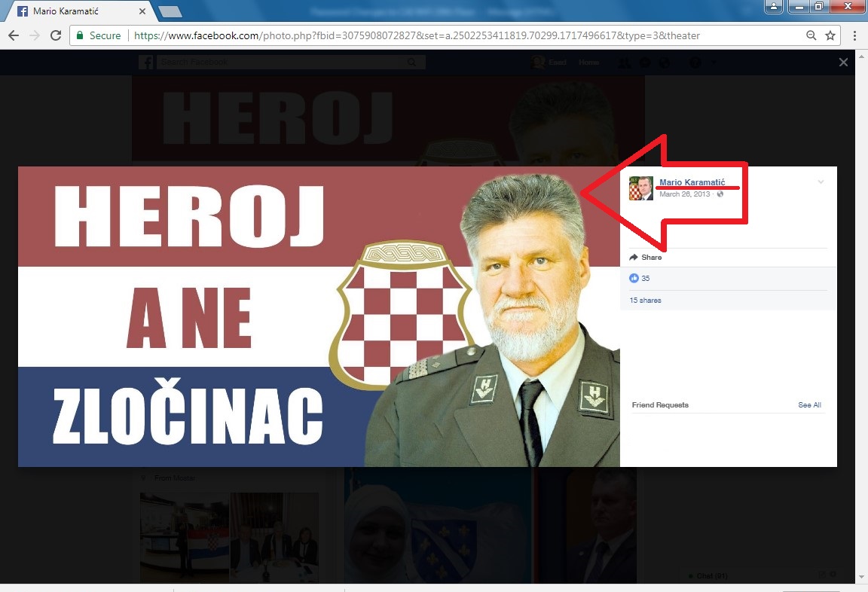Image resolution: width=868 pixels, height=592 pixels.
Task: Open the zoom magnifier in the address bar
Action: 811,35
